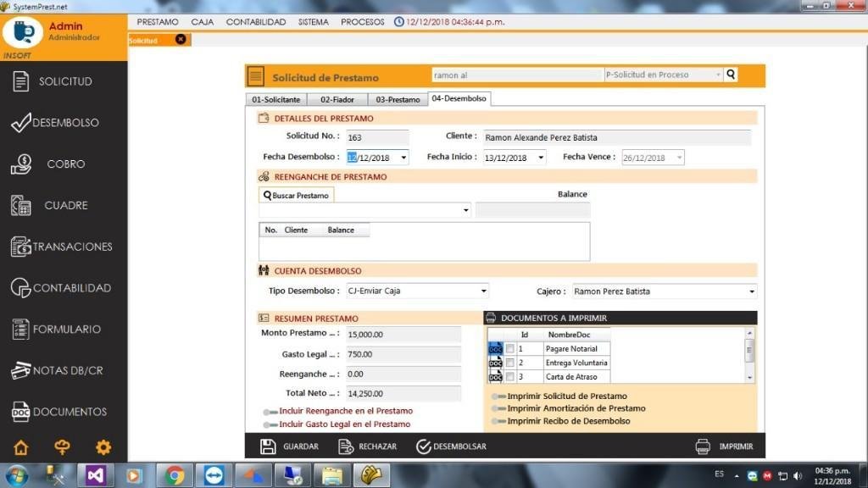
Task: Click the search field containing 'ramon al'
Action: pyautogui.click(x=517, y=75)
